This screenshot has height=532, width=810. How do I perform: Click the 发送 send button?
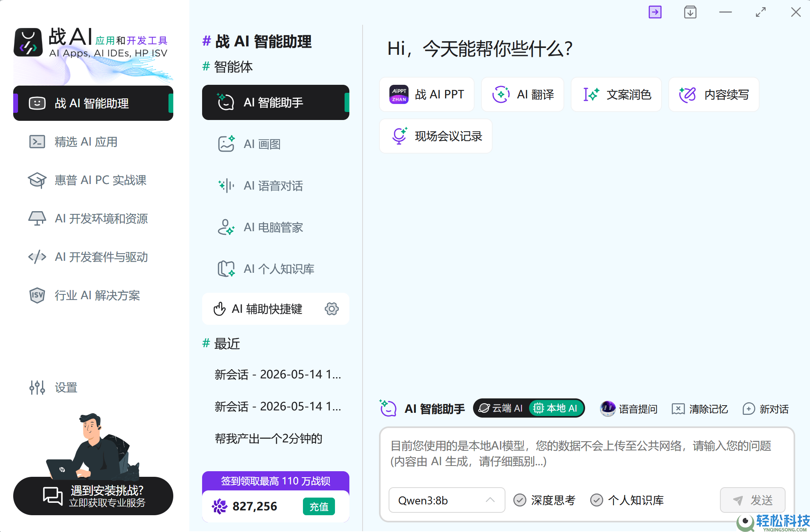coord(752,500)
